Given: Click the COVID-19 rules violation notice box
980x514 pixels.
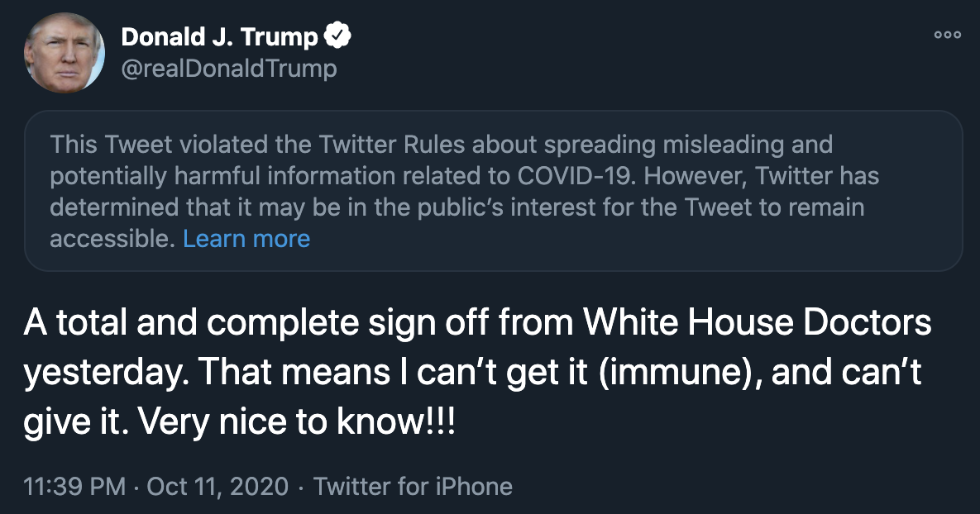Looking at the screenshot, I should tap(494, 191).
